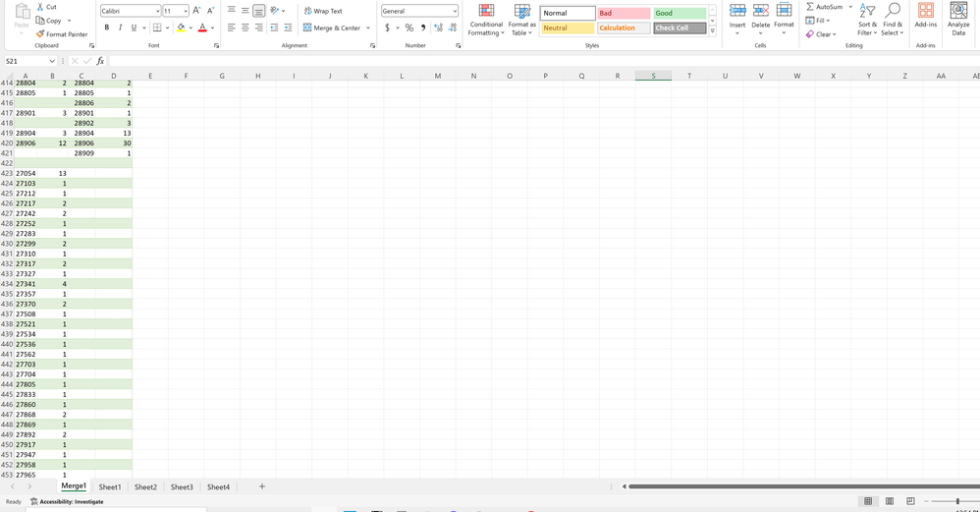The height and width of the screenshot is (512, 980).
Task: Expand the cell styles gallery
Action: pyautogui.click(x=712, y=30)
